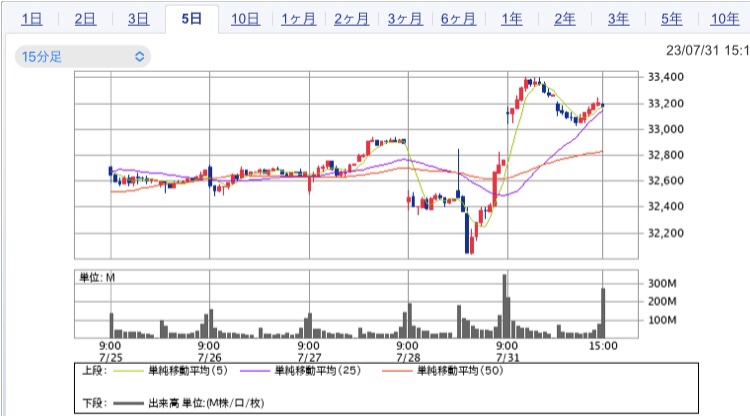
Task: Click the 32,200 price axis label
Action: 665,233
